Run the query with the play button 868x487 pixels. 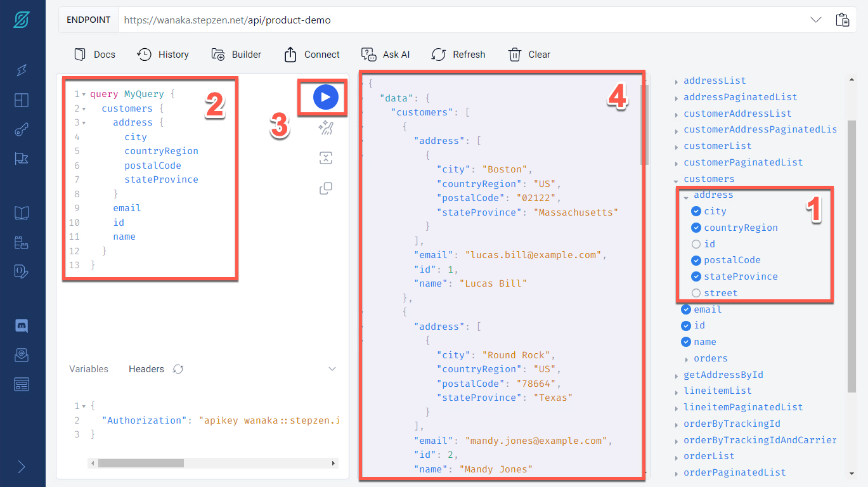(325, 97)
